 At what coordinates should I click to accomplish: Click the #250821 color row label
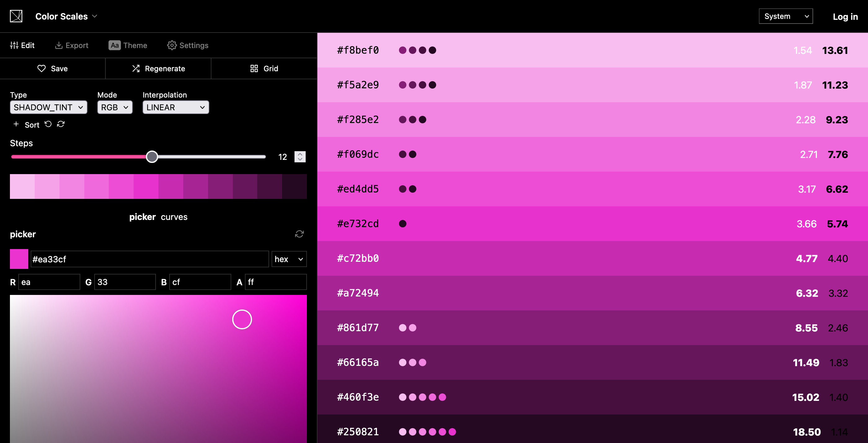[x=358, y=432]
